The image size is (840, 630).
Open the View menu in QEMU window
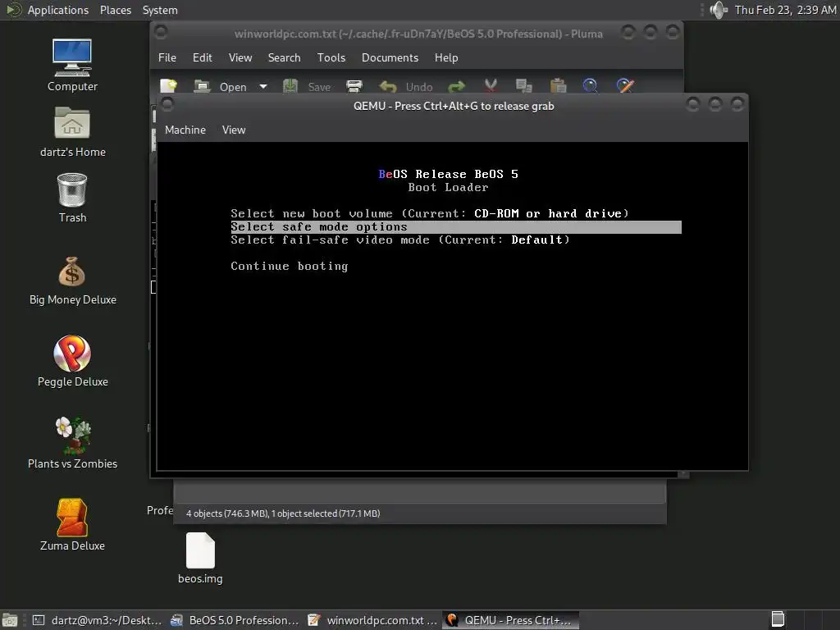234,130
